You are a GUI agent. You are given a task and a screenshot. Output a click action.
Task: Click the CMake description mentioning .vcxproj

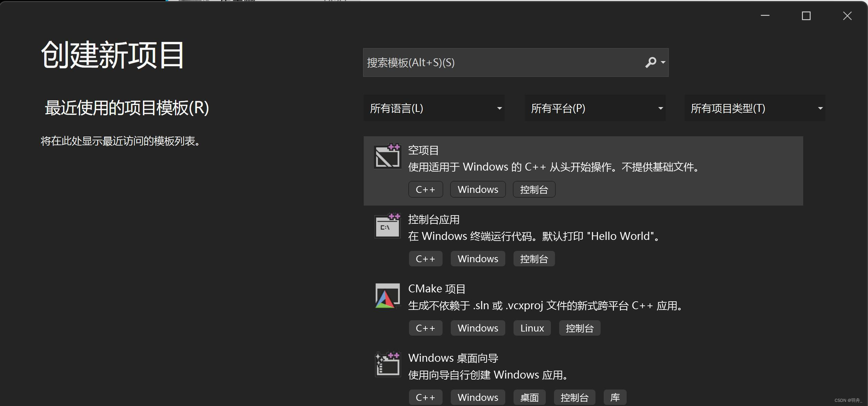[545, 306]
